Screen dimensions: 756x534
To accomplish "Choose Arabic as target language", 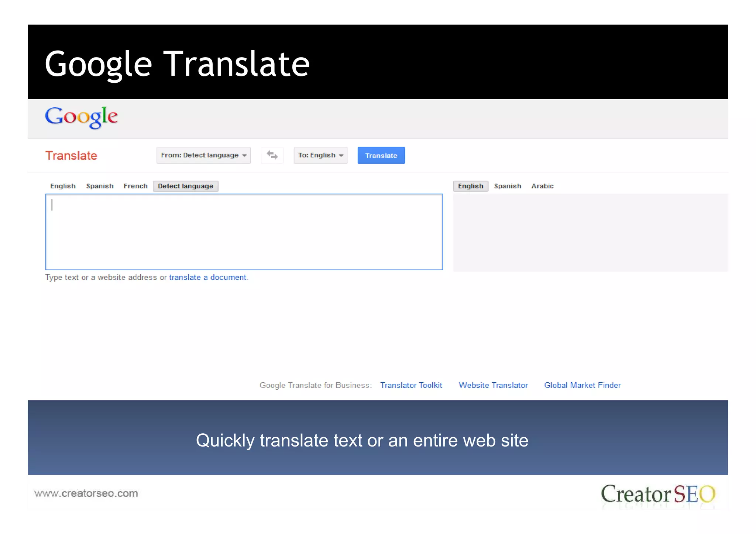I will [542, 186].
